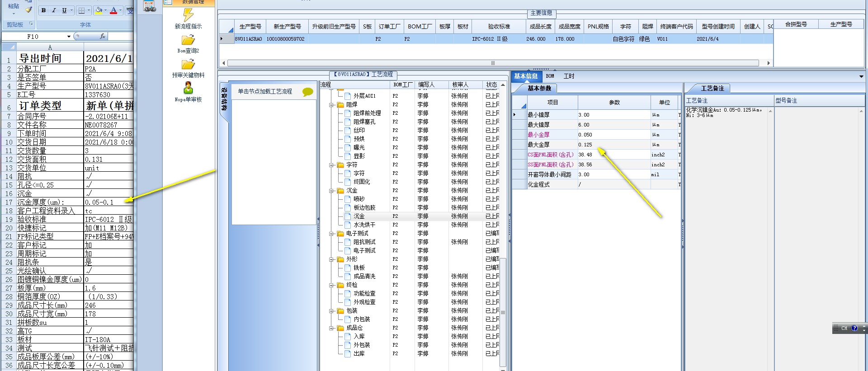Select the 基本参数 sub-tab
This screenshot has height=371, width=868.
click(x=539, y=88)
